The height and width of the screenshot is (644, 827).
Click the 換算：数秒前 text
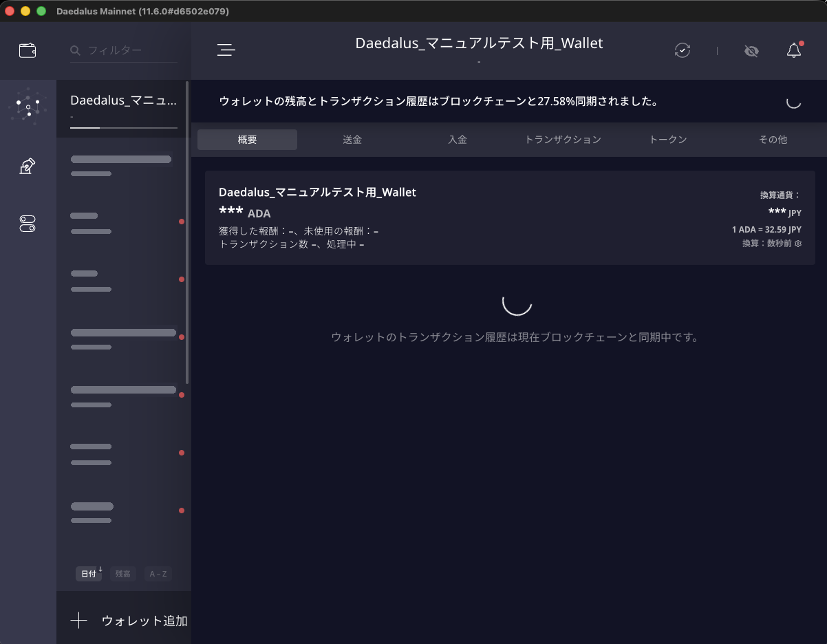pyautogui.click(x=768, y=244)
